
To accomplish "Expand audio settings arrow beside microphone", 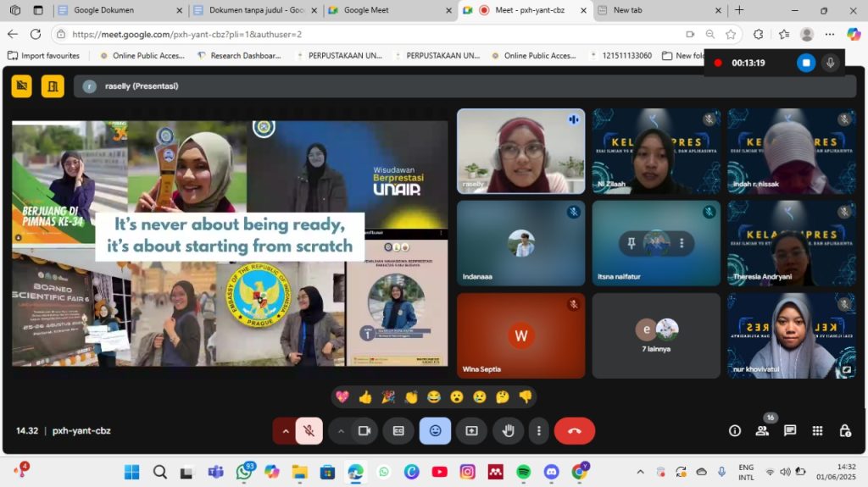I will pyautogui.click(x=285, y=431).
